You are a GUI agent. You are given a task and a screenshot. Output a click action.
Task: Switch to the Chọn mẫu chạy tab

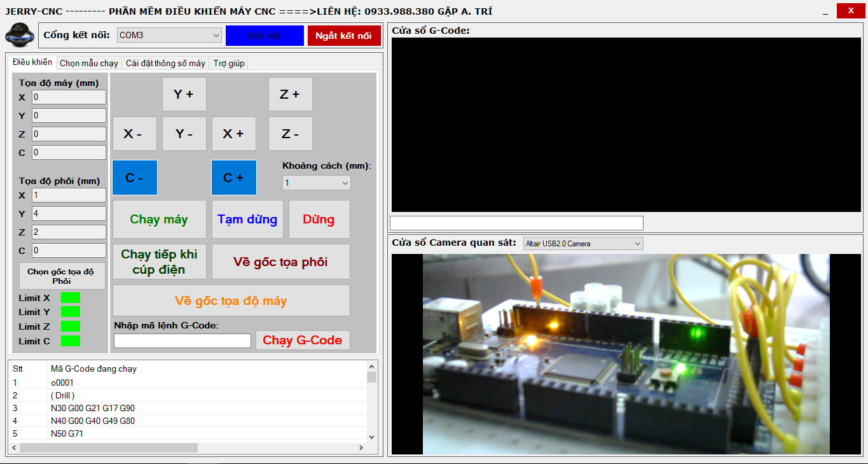pos(88,63)
